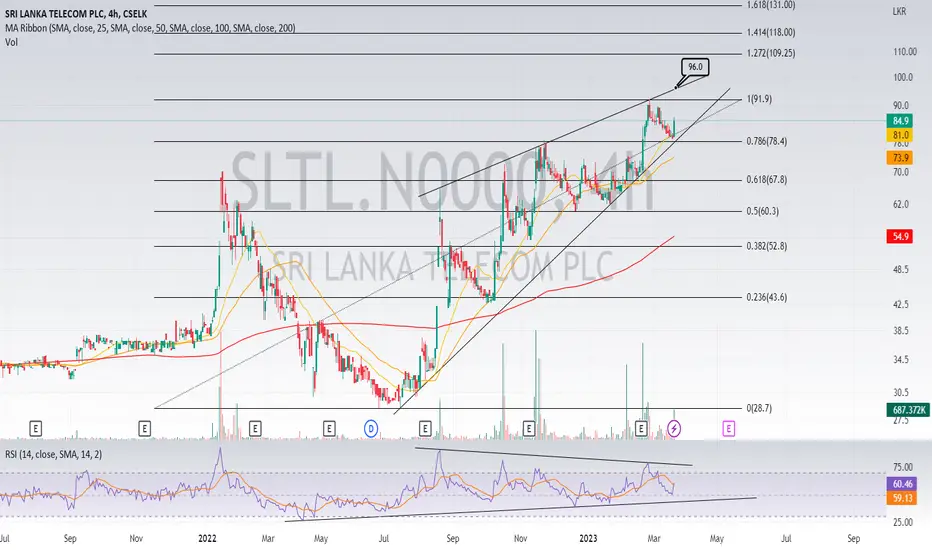Open the E earnings marker just after D marker

(x=424, y=428)
